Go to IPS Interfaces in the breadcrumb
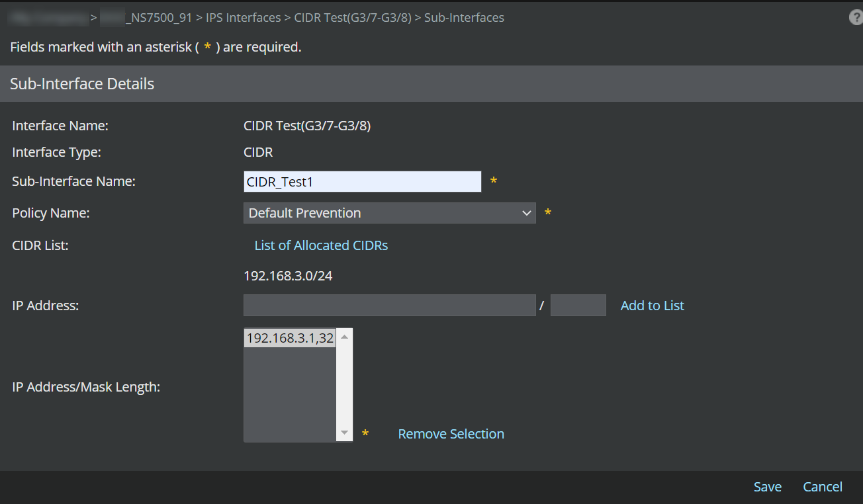This screenshot has width=863, height=504. pos(244,18)
